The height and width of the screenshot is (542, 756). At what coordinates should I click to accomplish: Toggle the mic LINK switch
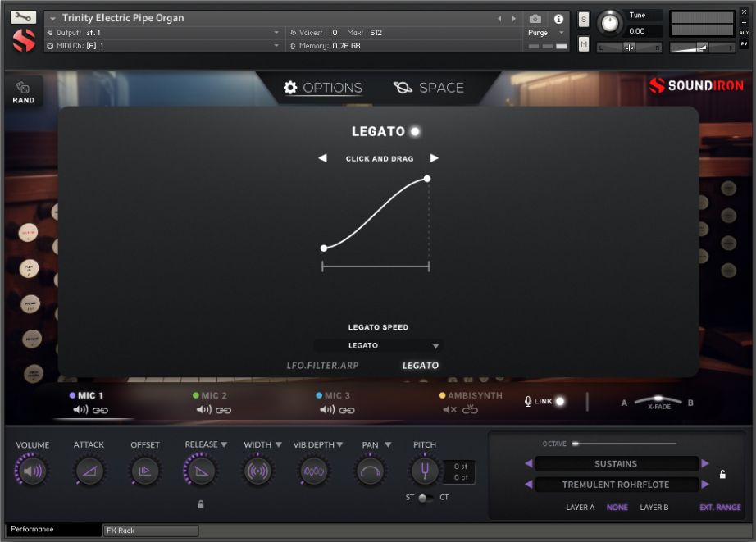560,401
